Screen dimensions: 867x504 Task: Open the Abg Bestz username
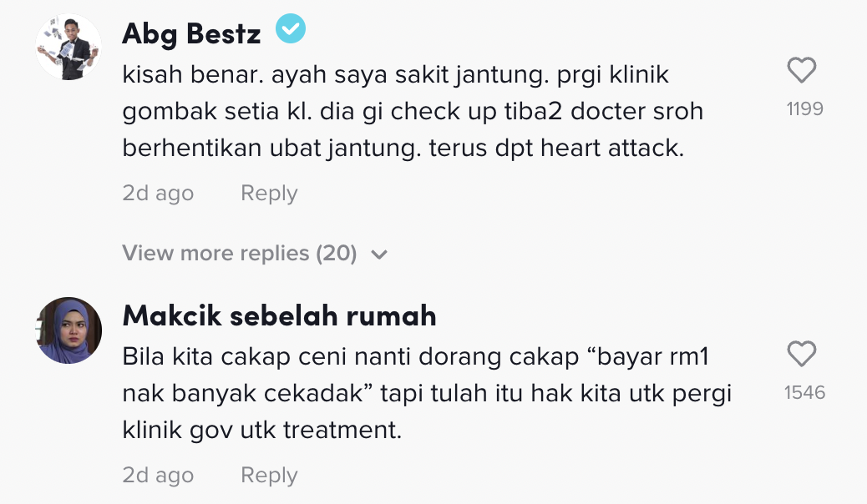[191, 33]
